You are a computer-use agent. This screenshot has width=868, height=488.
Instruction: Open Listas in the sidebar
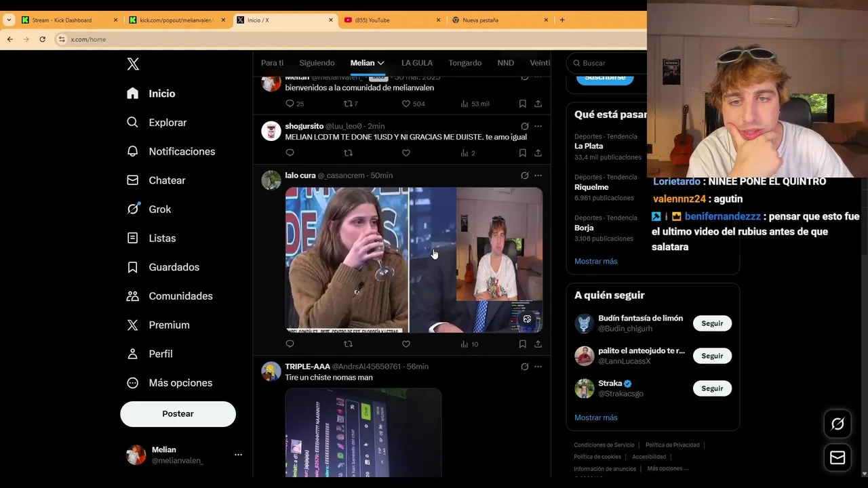(x=152, y=239)
